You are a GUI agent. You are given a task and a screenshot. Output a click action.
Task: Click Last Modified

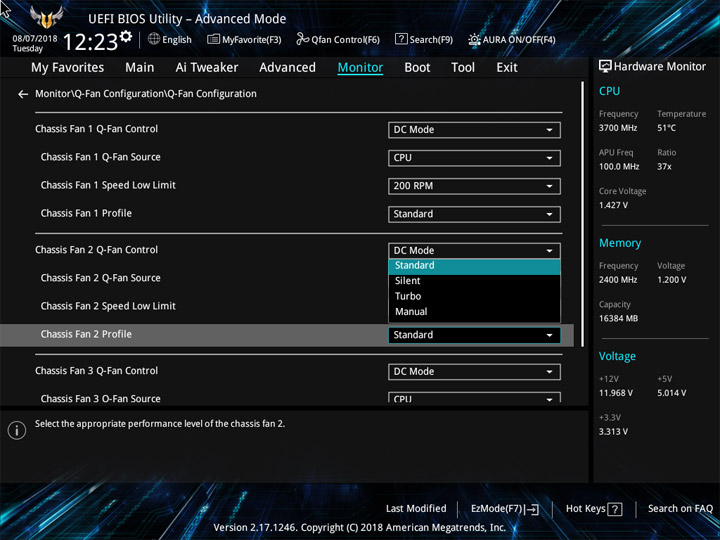point(416,508)
